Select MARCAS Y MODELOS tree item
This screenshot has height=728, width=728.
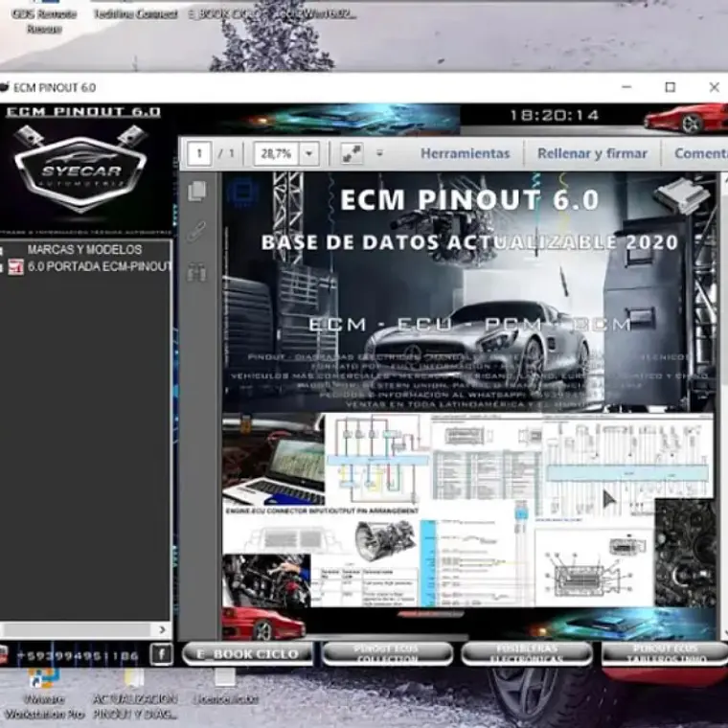tap(84, 250)
